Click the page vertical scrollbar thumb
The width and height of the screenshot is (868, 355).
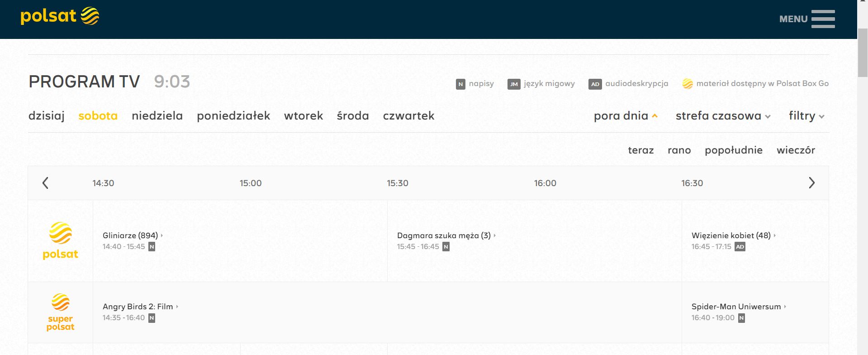tap(863, 53)
